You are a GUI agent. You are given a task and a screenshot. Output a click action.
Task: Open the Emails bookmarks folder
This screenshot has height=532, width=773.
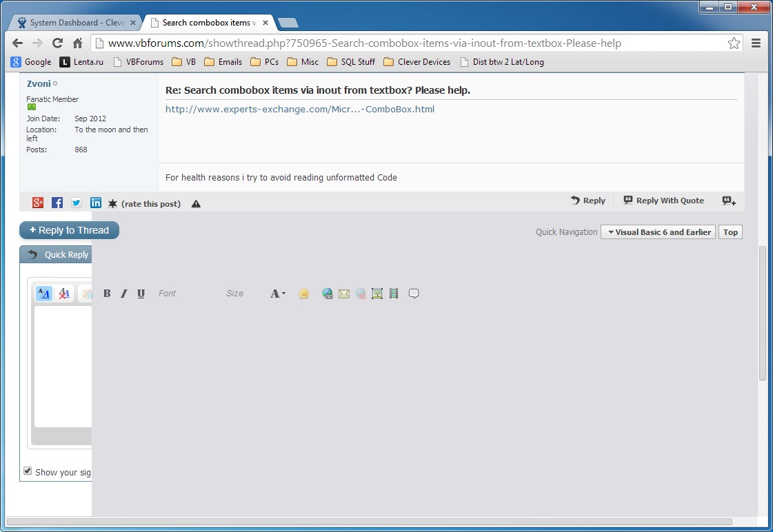[x=223, y=62]
